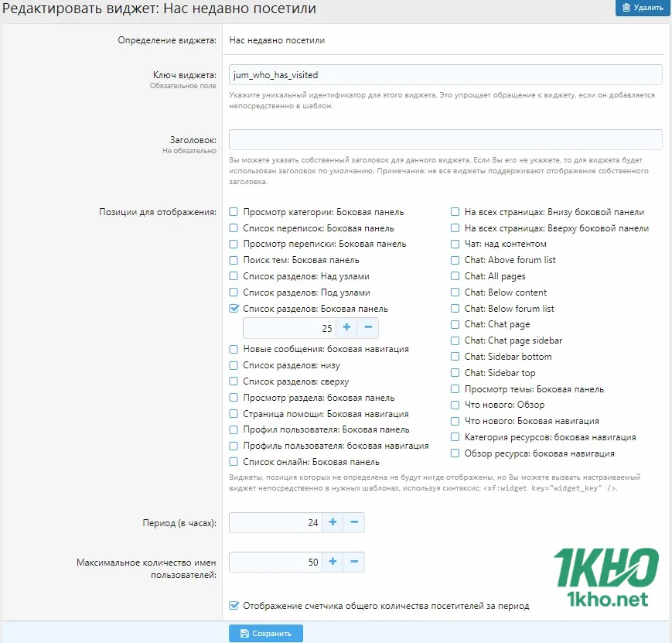Screen dimensions: 672x643
Task: Select Chat: Sidebar top checkbox
Action: point(455,373)
